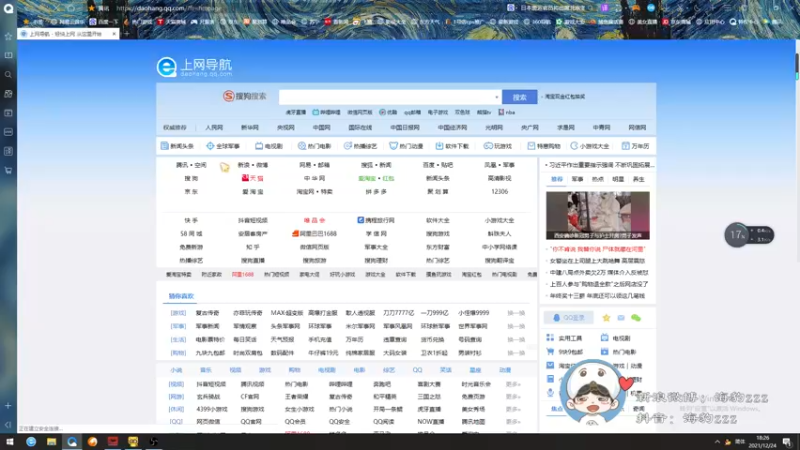Click 换一换 in the 游戏 row

pyautogui.click(x=516, y=313)
